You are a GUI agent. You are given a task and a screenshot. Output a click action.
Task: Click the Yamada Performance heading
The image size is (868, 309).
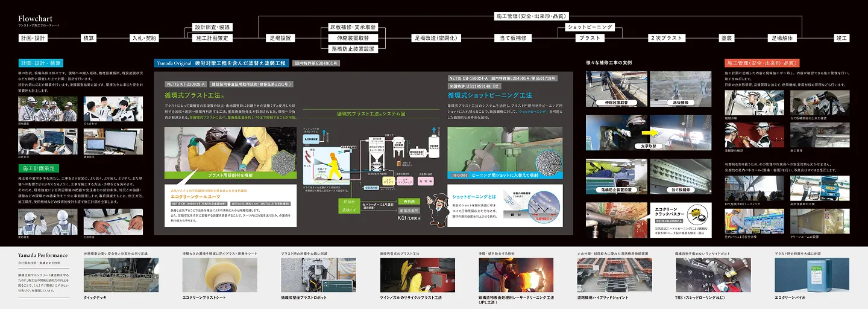click(x=43, y=255)
